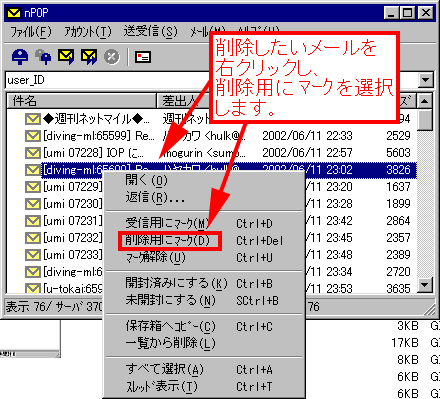Click envelope icon of umi 07230 mail
Image resolution: width=440 pixels, height=399 pixels.
click(x=32, y=204)
